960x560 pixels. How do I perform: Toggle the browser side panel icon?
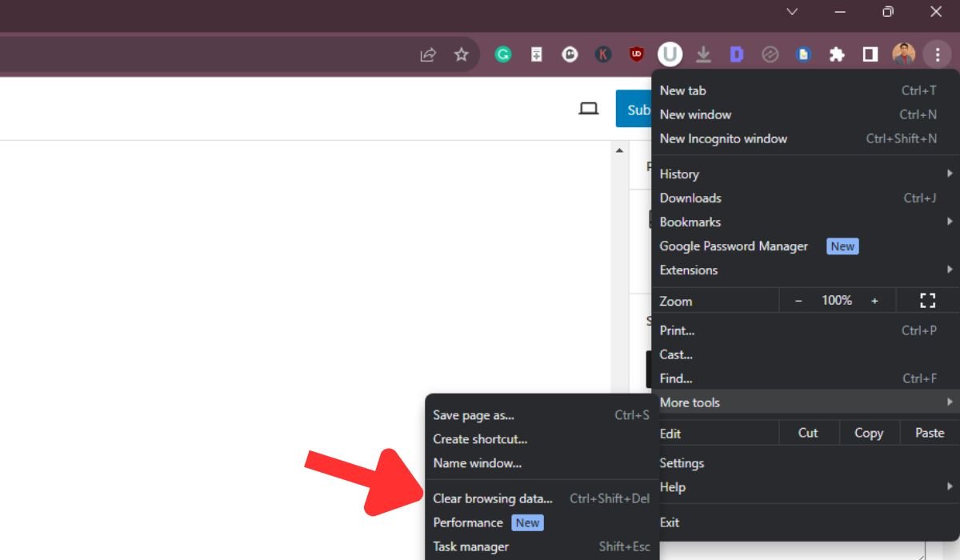pyautogui.click(x=870, y=54)
